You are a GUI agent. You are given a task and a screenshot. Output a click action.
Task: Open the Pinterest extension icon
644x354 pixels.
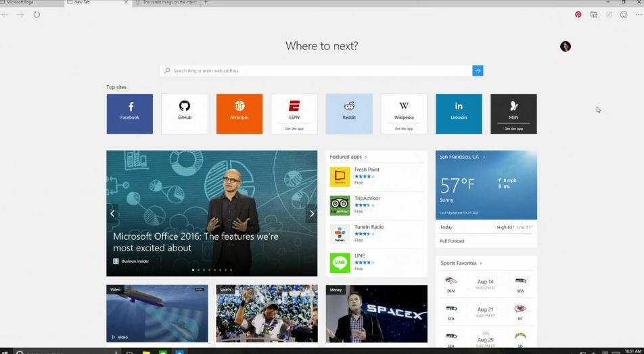pos(578,15)
